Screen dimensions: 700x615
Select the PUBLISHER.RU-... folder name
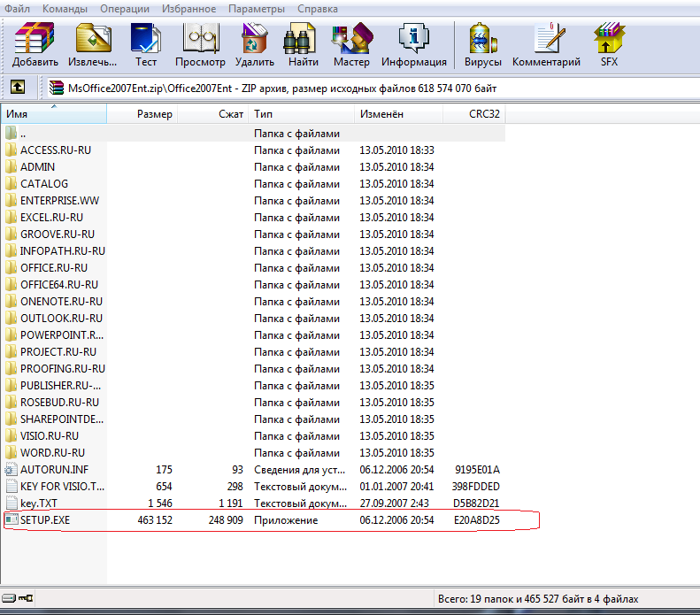(61, 386)
